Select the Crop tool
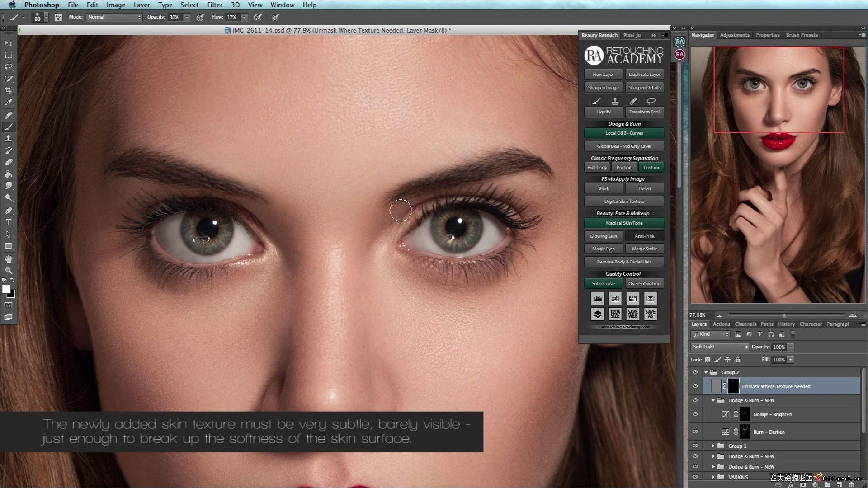This screenshot has width=868, height=488. (9, 90)
